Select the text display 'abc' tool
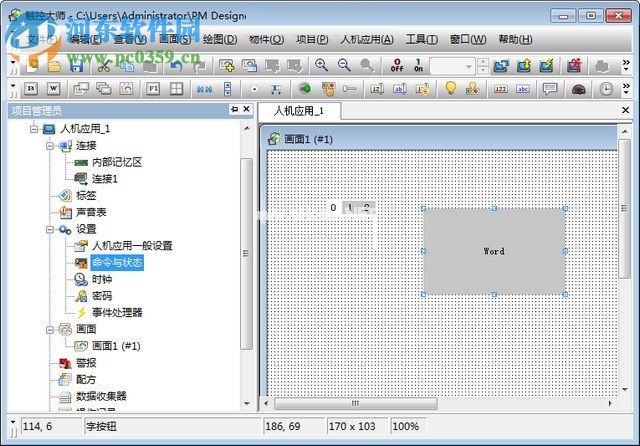Viewport: 640px width, 446px height. tap(523, 89)
